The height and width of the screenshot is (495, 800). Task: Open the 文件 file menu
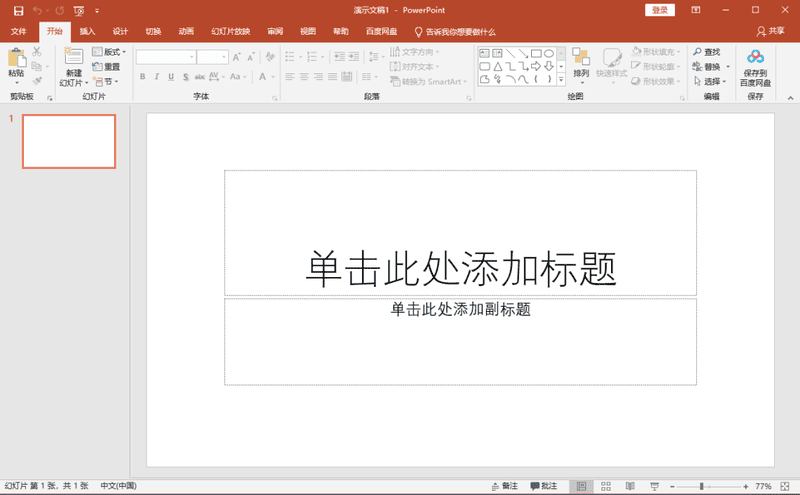point(18,32)
